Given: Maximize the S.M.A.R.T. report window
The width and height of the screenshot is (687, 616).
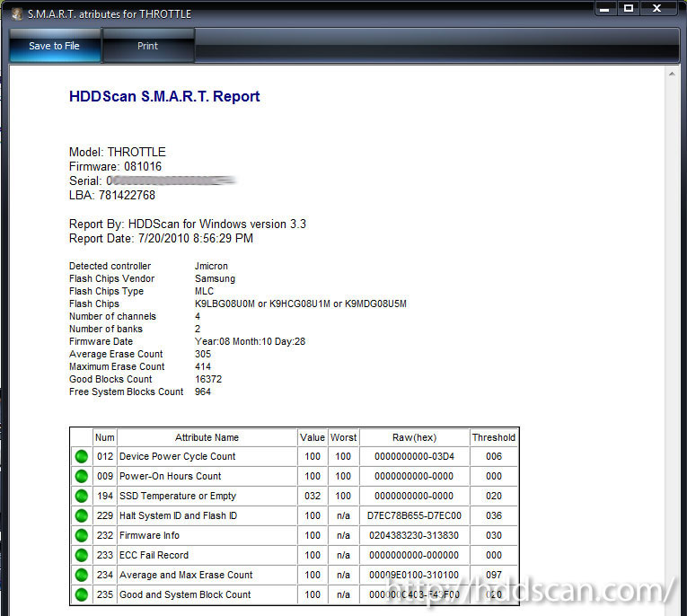Looking at the screenshot, I should [x=629, y=8].
